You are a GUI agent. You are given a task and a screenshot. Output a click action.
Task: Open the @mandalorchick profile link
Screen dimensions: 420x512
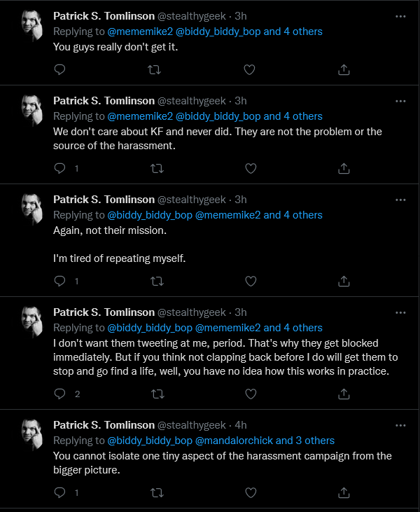pyautogui.click(x=234, y=441)
